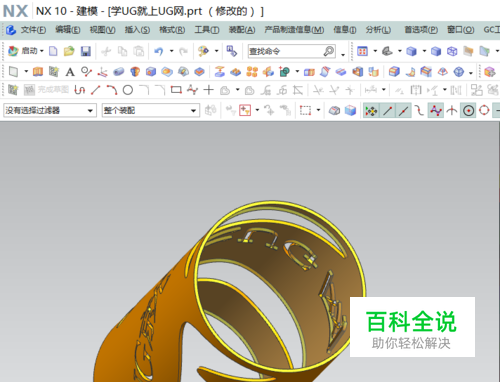Open the 分析(L) menu
Image resolution: width=500 pixels, height=382 pixels.
tap(378, 30)
